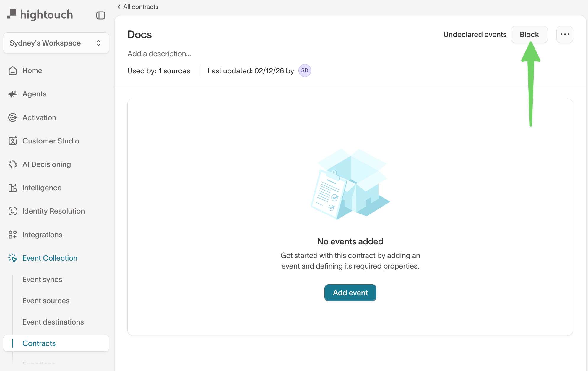
Task: Go to Event syncs
Action: [42, 279]
